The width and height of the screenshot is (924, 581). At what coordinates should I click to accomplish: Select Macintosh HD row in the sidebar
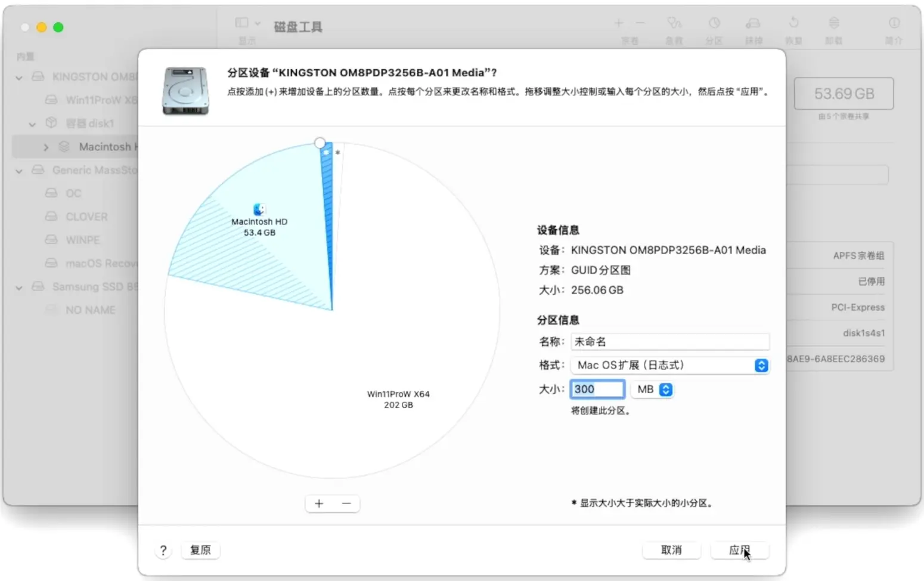pos(76,147)
